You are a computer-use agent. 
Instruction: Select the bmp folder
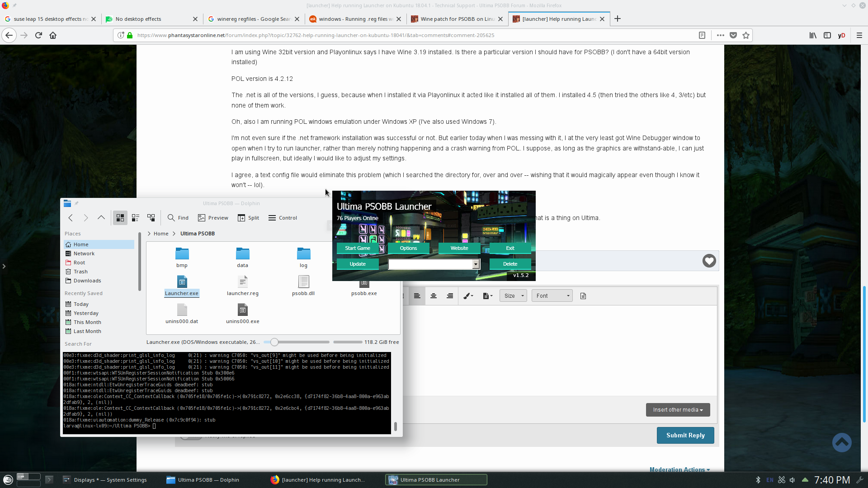pos(182,258)
